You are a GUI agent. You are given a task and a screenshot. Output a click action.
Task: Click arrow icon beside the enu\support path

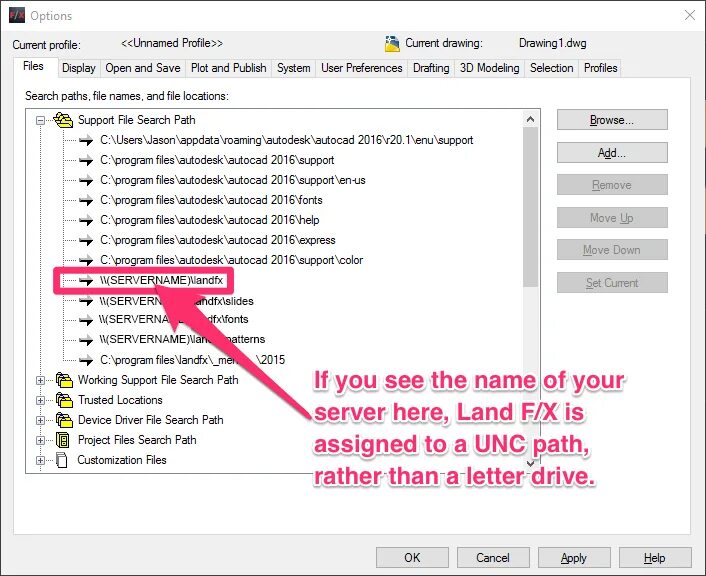coord(86,140)
